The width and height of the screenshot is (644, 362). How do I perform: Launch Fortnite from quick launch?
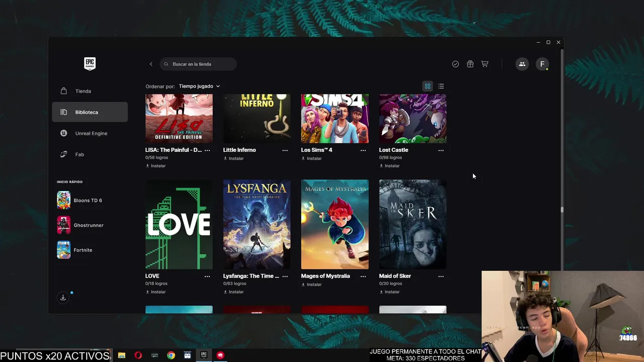(75, 250)
